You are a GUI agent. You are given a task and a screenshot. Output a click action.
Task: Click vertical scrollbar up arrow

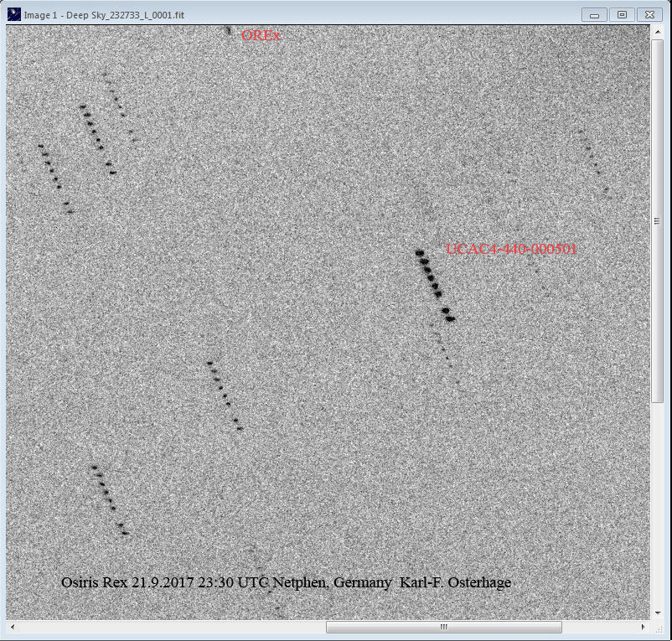658,31
